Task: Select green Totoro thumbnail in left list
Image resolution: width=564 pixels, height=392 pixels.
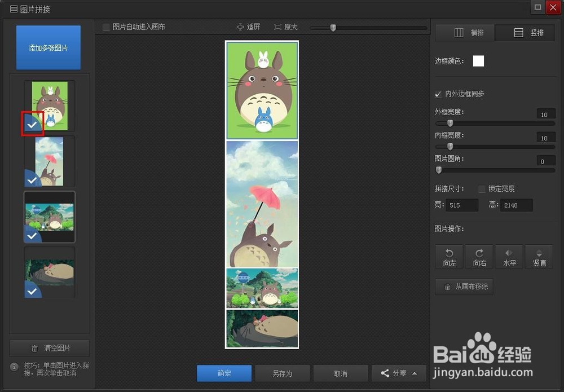Action: (x=50, y=105)
